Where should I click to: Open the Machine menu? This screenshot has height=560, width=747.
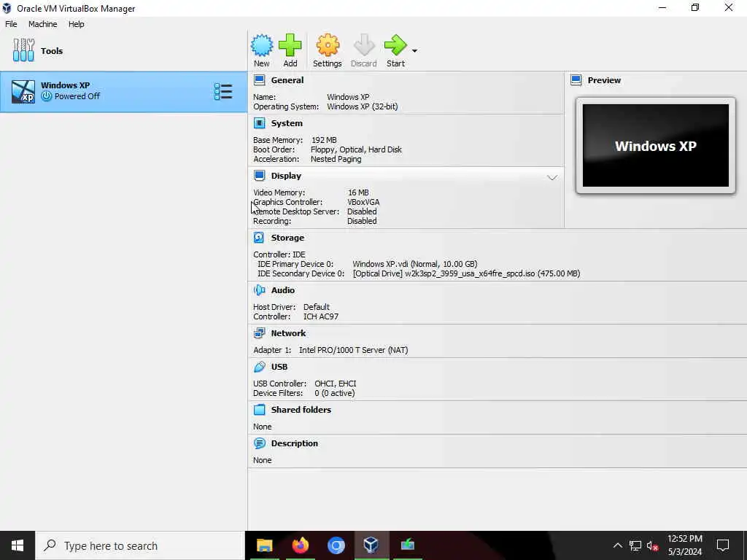coord(43,24)
